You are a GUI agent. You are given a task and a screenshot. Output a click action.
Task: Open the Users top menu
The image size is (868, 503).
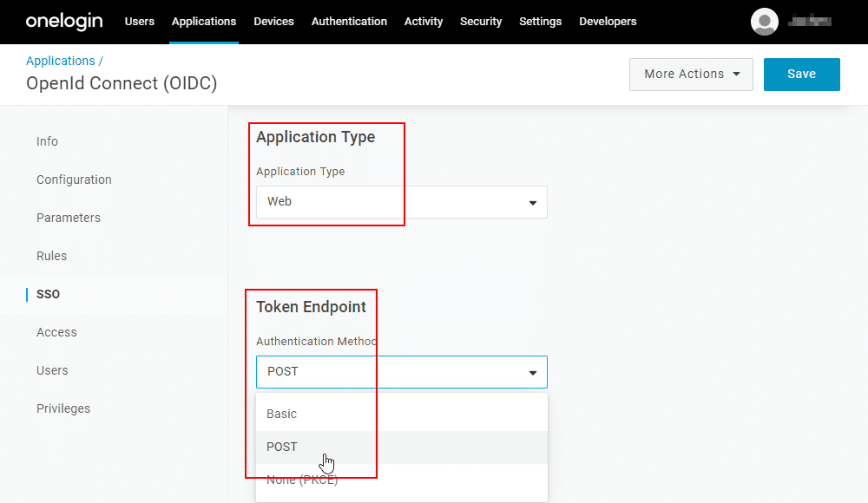[140, 22]
